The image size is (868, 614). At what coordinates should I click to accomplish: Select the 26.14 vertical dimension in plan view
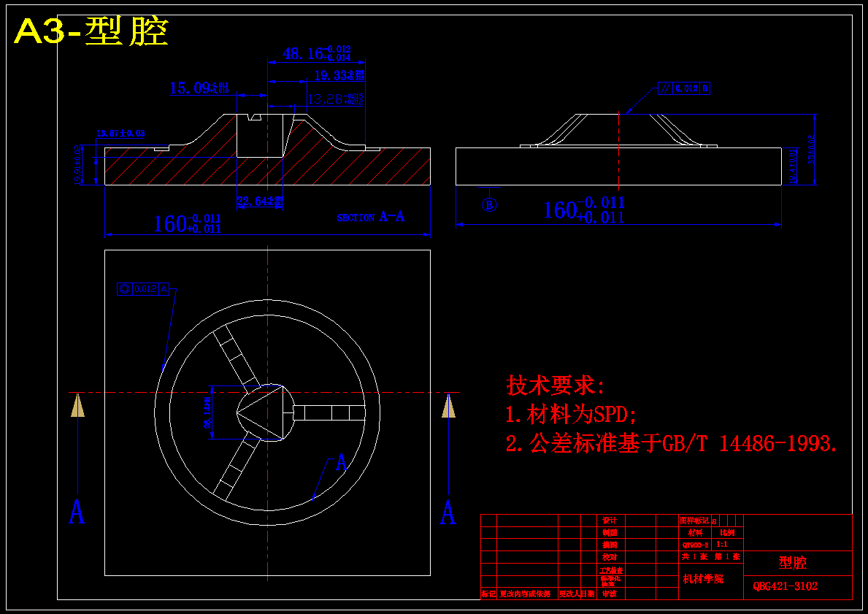(x=207, y=412)
